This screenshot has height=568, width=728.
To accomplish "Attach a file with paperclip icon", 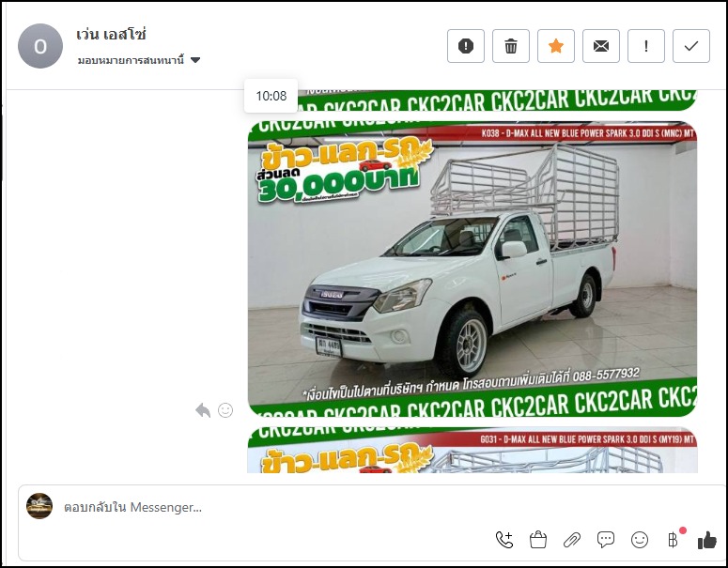I will tap(572, 540).
